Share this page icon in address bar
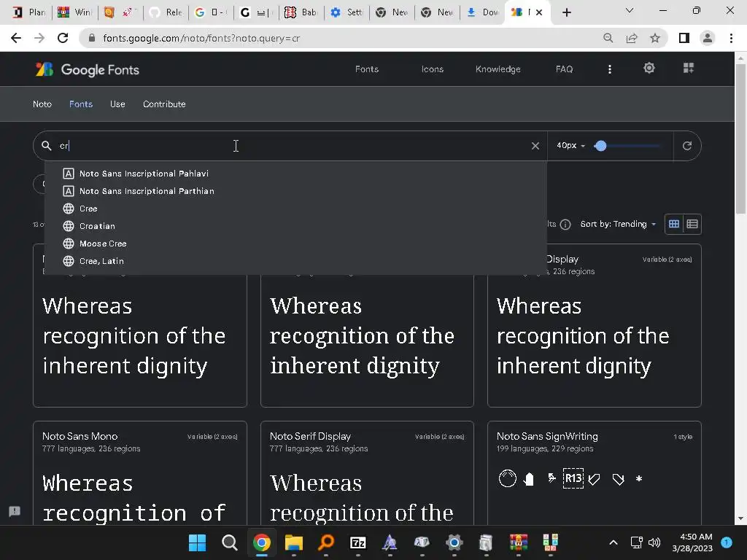This screenshot has height=560, width=747. point(632,38)
